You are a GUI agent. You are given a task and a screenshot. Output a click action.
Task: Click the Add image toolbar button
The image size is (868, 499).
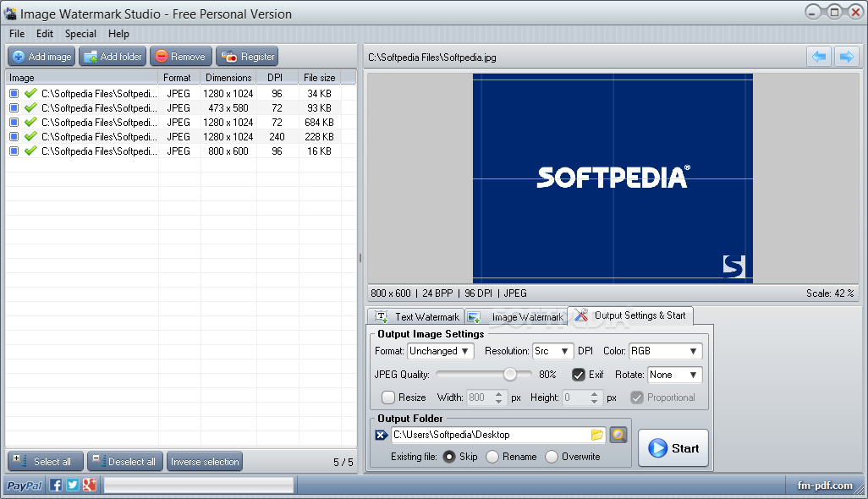41,57
